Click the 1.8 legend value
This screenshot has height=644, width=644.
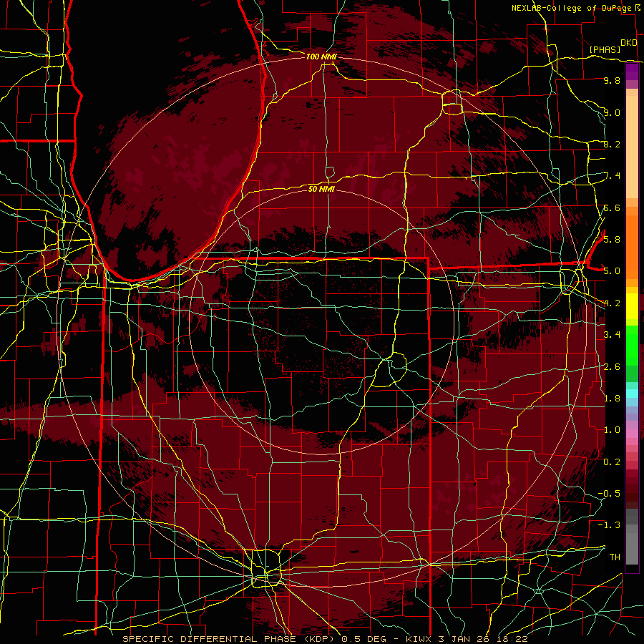612,399
